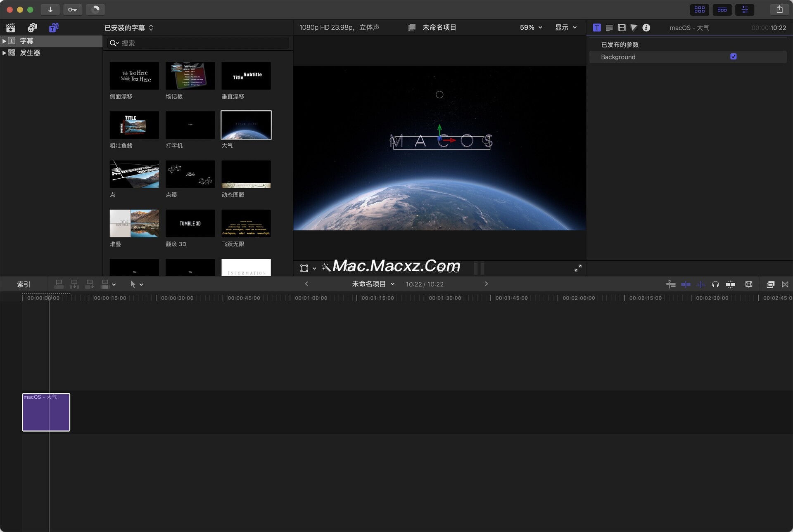
Task: Click the append clip edit icon
Action: [x=89, y=284]
